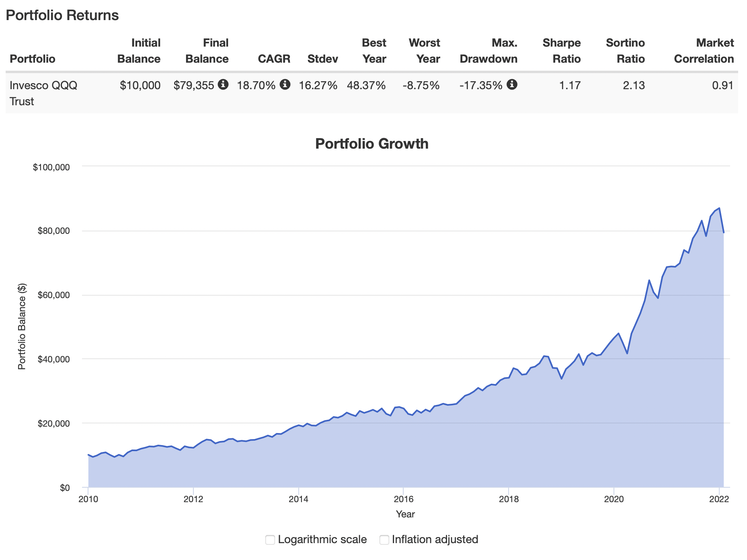This screenshot has width=747, height=560.
Task: Click the Sortino Ratio column header
Action: (x=626, y=51)
